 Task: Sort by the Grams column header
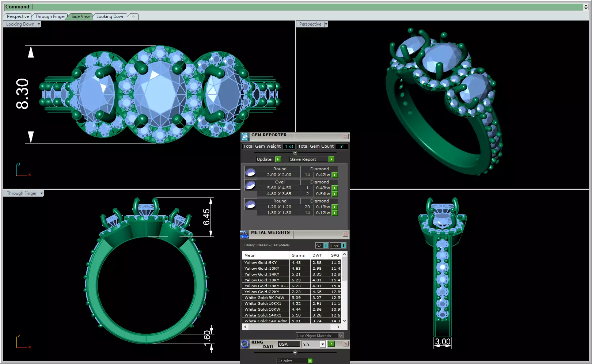[x=299, y=255]
